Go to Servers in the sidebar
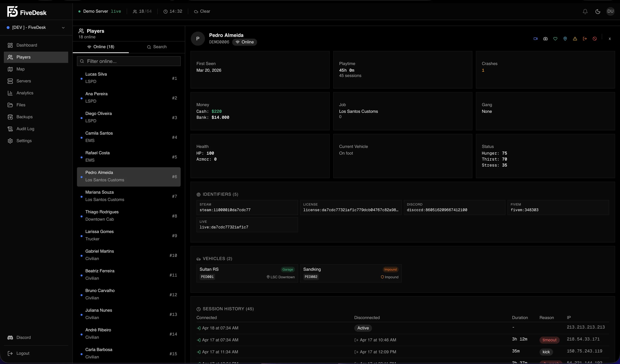620x364 pixels. pyautogui.click(x=36, y=81)
